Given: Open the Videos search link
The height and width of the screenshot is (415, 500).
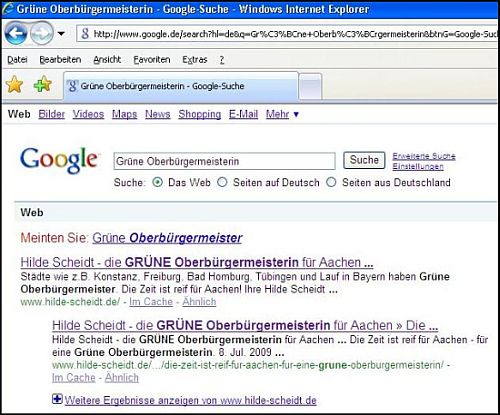Looking at the screenshot, I should 88,114.
